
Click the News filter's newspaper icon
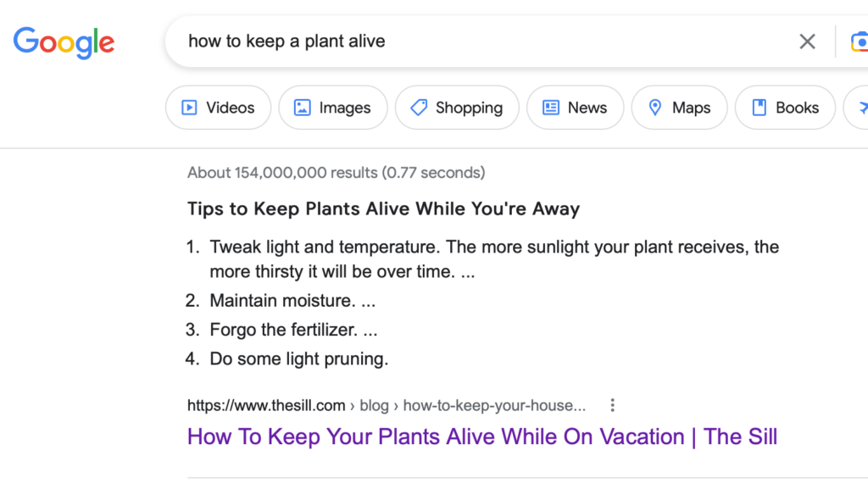[553, 108]
